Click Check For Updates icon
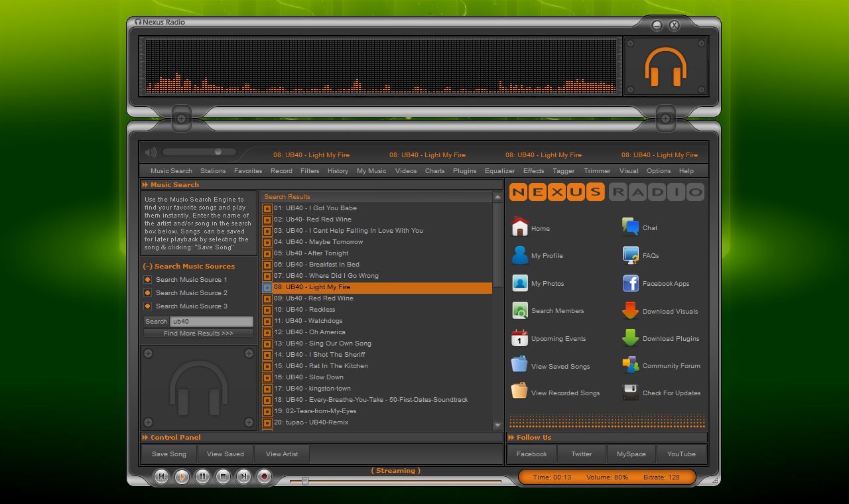Viewport: 849px width, 504px height. coord(630,392)
